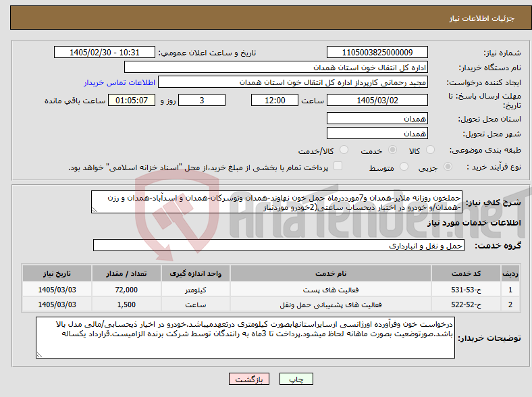532x397 pixels.
Task: Click the delivery city field همدان
Action: (377, 133)
